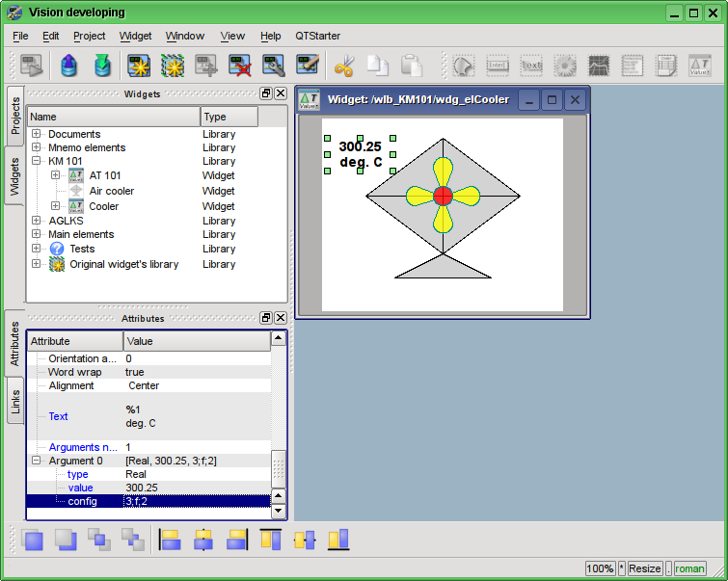Click the Save to DB toolbar icon
Image resolution: width=728 pixels, height=581 pixels.
pos(102,66)
